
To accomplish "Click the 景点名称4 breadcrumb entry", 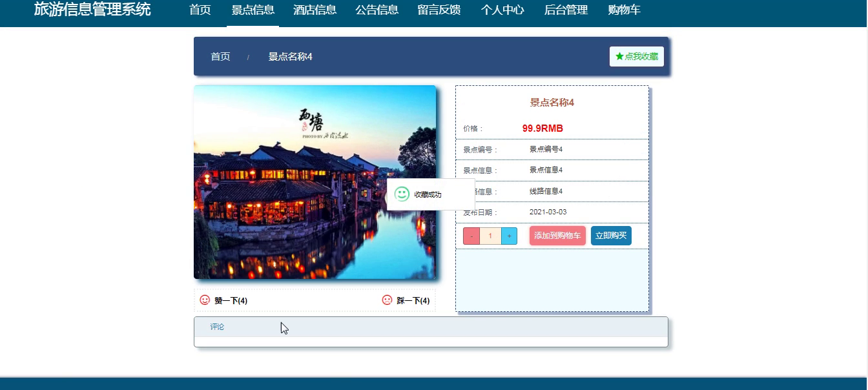I will click(x=290, y=57).
